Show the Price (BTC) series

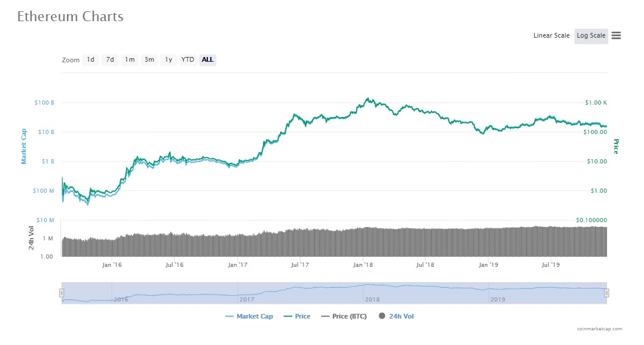pyautogui.click(x=343, y=316)
